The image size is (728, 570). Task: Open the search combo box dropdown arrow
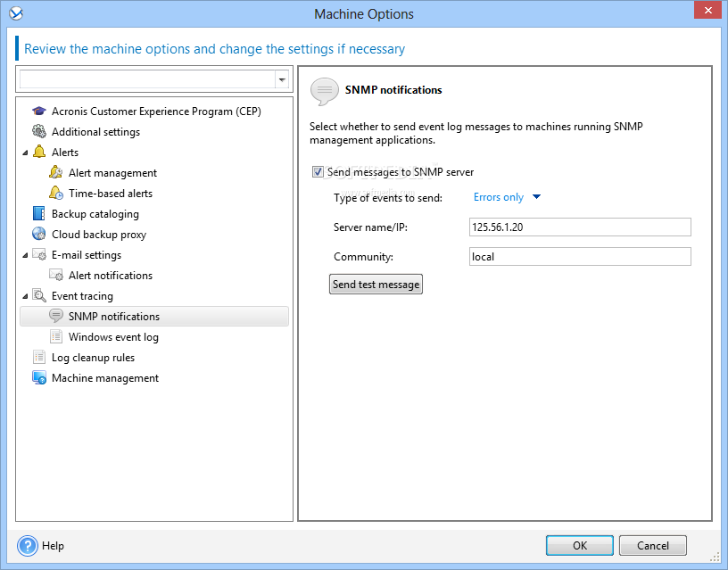282,80
